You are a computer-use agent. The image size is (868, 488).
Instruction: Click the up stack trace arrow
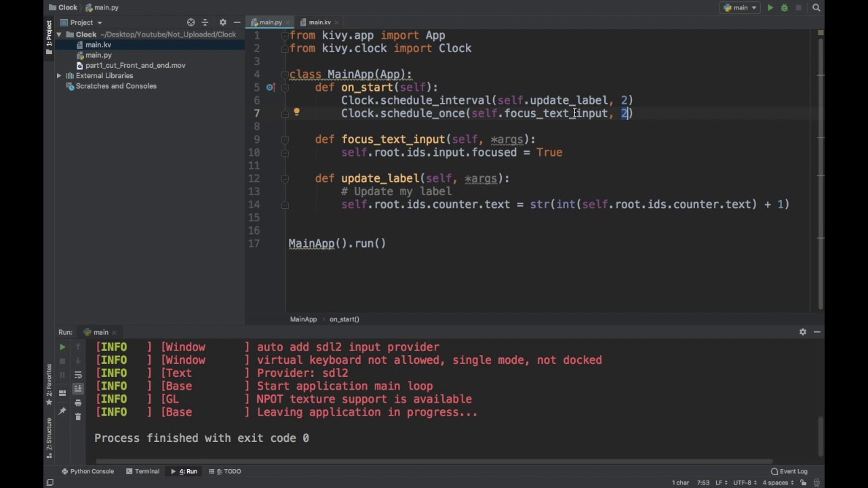click(x=78, y=347)
